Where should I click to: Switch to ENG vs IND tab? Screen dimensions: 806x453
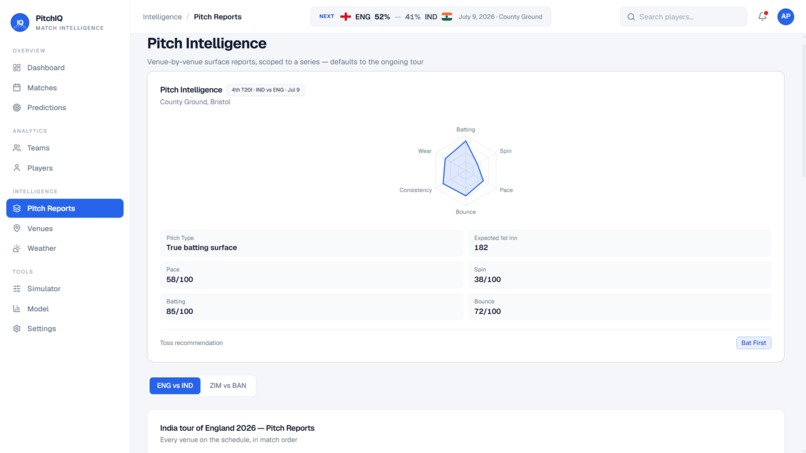click(x=175, y=386)
